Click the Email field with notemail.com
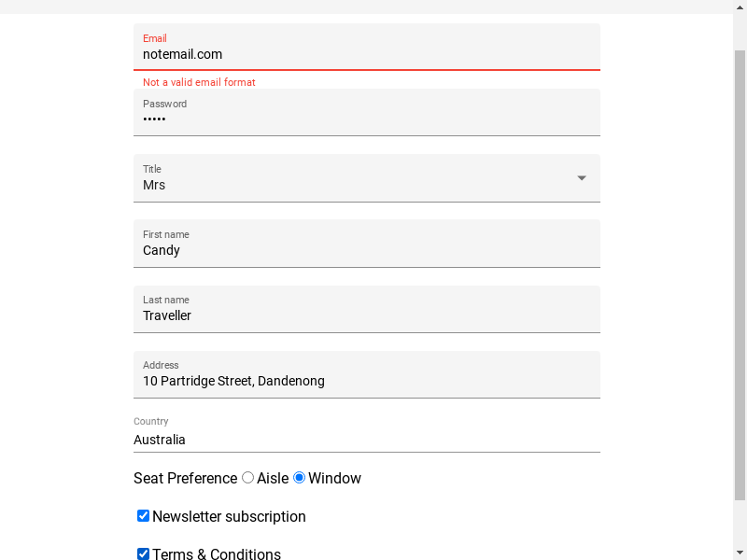 (x=367, y=48)
